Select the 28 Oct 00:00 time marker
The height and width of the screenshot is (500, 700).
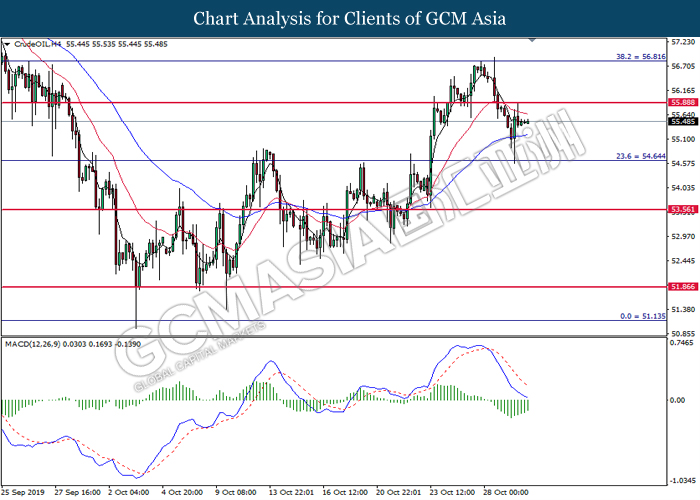(x=506, y=492)
